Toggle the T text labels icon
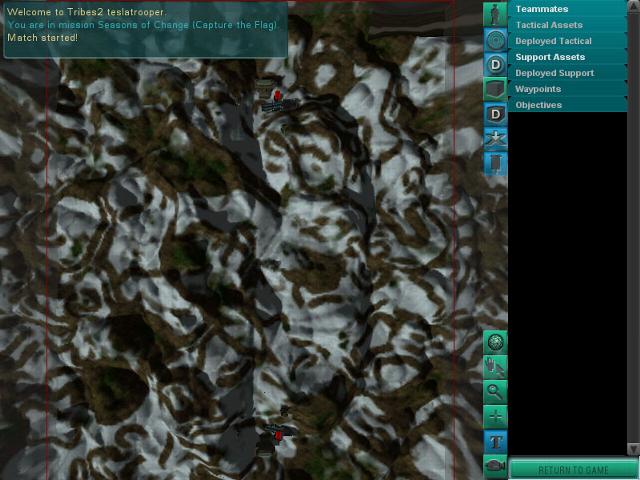 tap(495, 442)
